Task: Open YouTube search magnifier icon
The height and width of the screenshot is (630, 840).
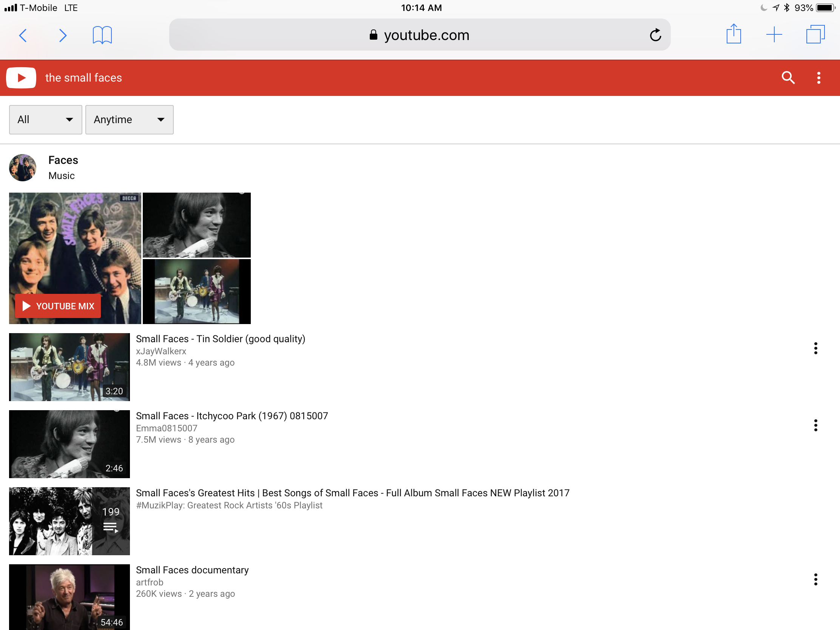Action: (788, 78)
